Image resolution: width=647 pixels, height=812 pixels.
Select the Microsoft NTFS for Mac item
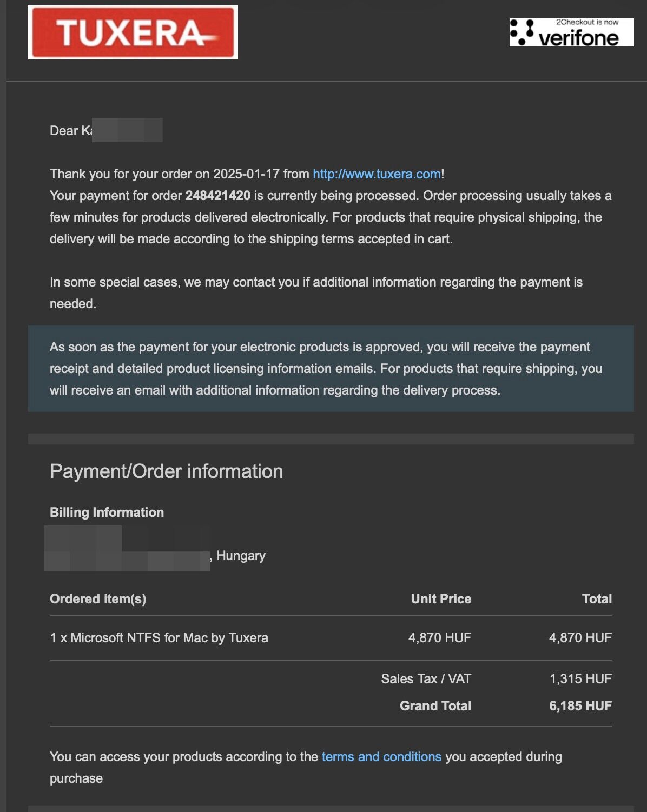[x=159, y=638]
